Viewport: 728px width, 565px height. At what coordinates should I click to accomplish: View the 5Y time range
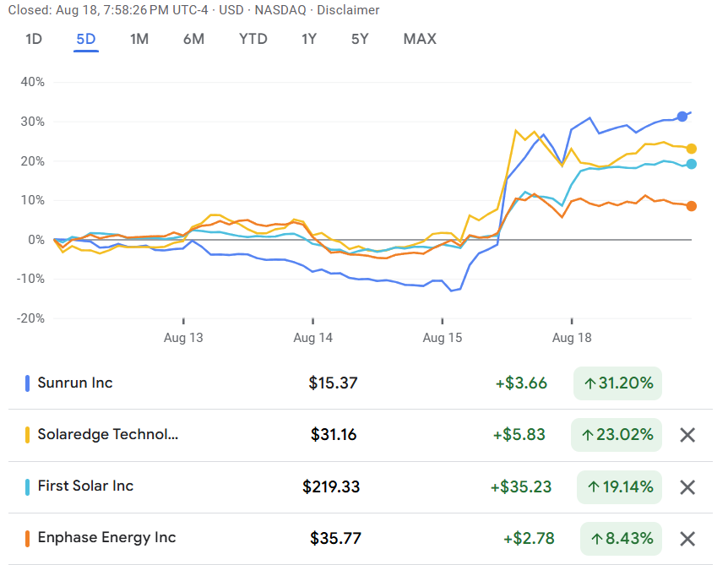click(x=360, y=39)
